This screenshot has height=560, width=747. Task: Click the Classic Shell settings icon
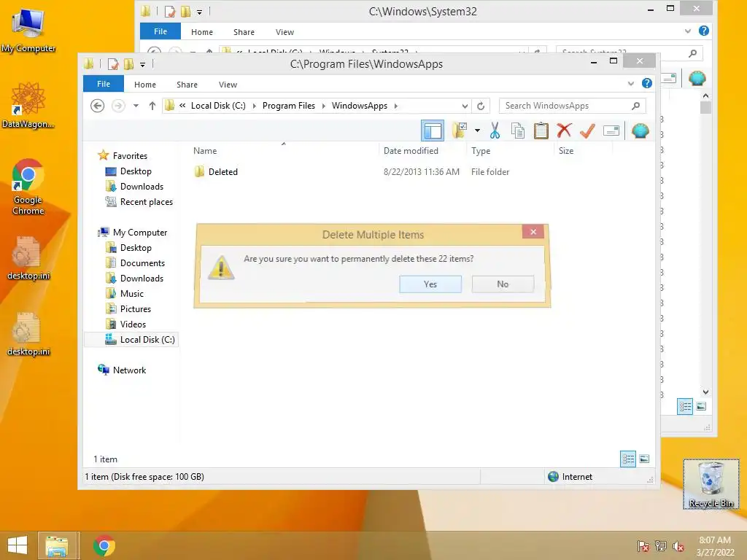click(x=640, y=131)
